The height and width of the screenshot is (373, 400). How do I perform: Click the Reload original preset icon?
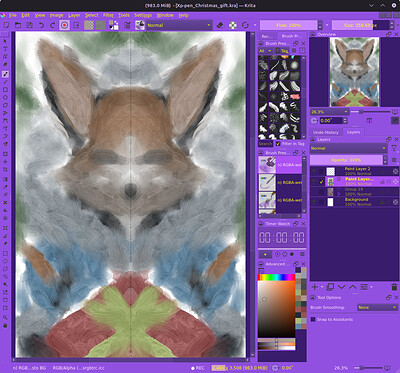(x=245, y=25)
